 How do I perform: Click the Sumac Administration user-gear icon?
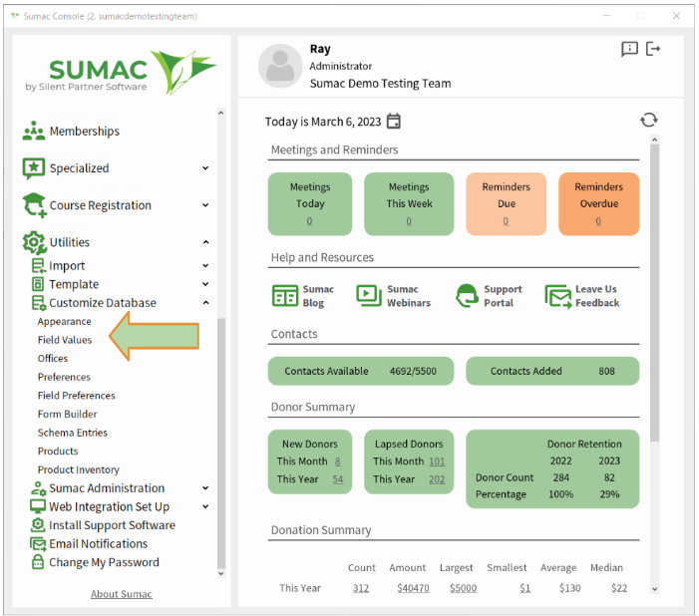[x=38, y=488]
